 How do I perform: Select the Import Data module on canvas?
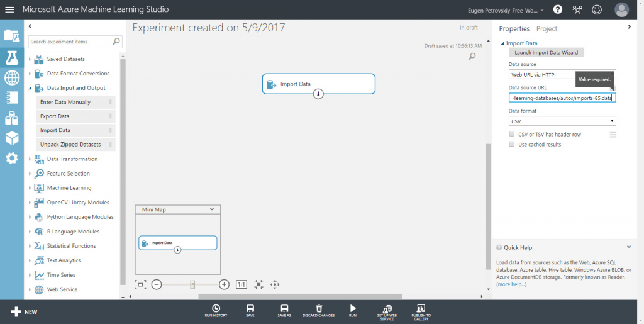(x=318, y=84)
